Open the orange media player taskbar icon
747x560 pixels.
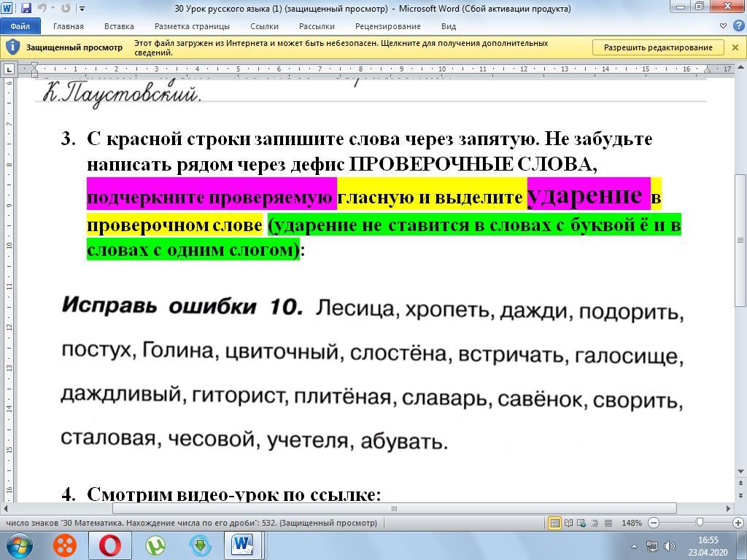click(65, 545)
